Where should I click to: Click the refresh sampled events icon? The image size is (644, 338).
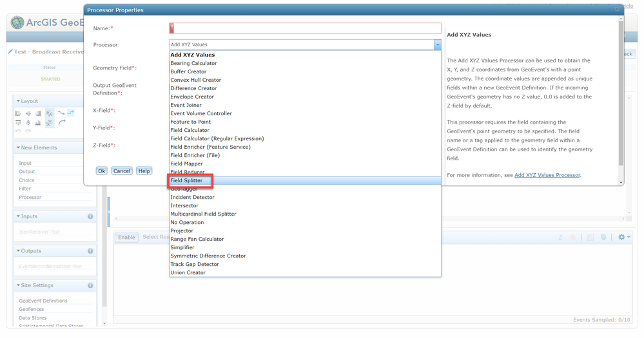pyautogui.click(x=560, y=237)
